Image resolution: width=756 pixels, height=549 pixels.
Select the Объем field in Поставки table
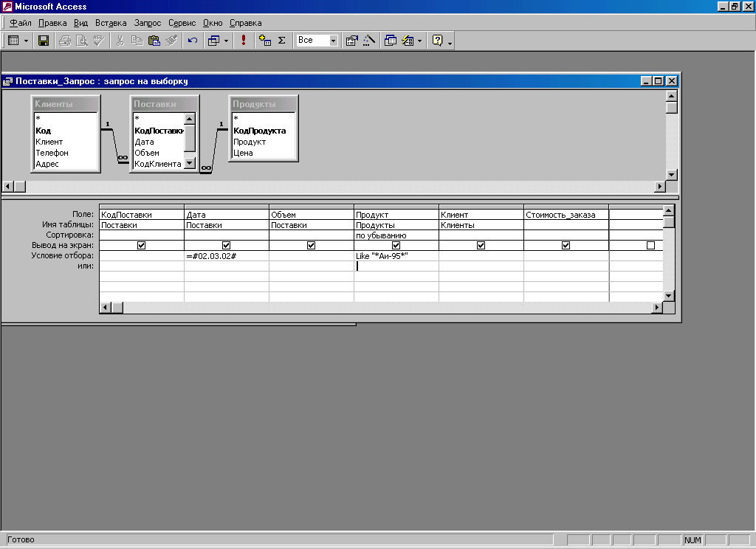click(159, 153)
